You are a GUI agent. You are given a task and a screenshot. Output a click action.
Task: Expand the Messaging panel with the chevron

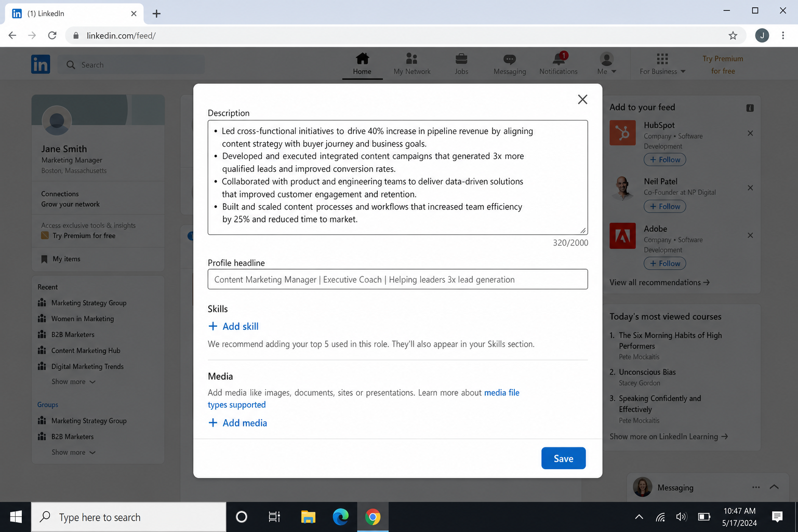pyautogui.click(x=774, y=487)
